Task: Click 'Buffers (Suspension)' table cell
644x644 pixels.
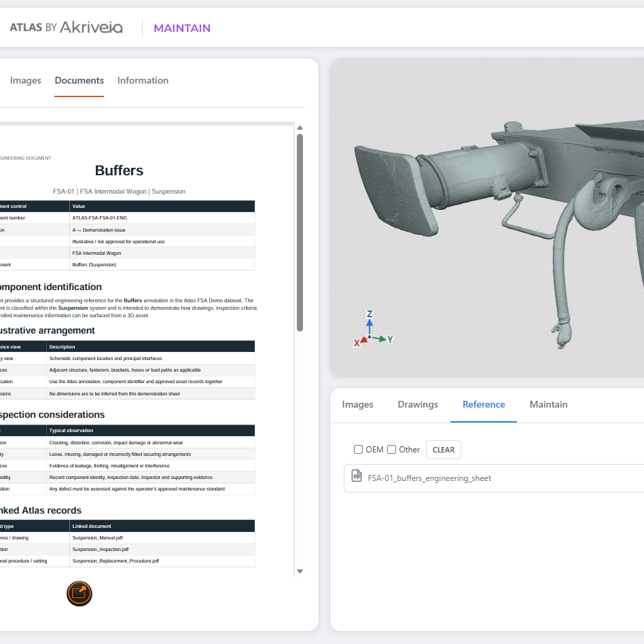Action: click(x=94, y=264)
